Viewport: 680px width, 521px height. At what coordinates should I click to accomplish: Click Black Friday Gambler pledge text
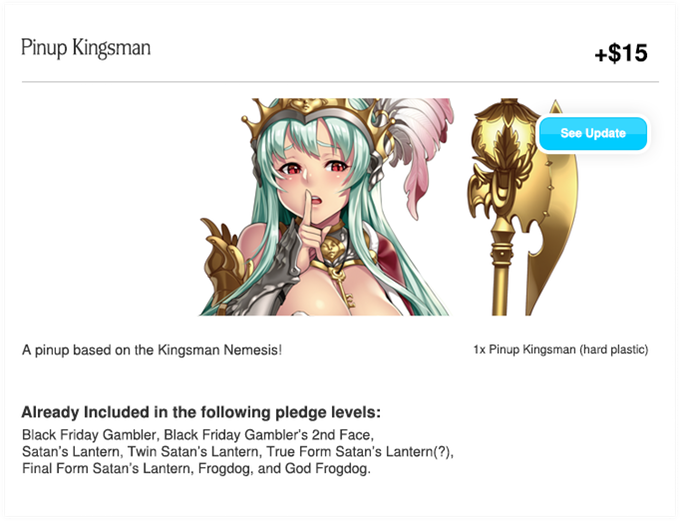pyautogui.click(x=89, y=435)
